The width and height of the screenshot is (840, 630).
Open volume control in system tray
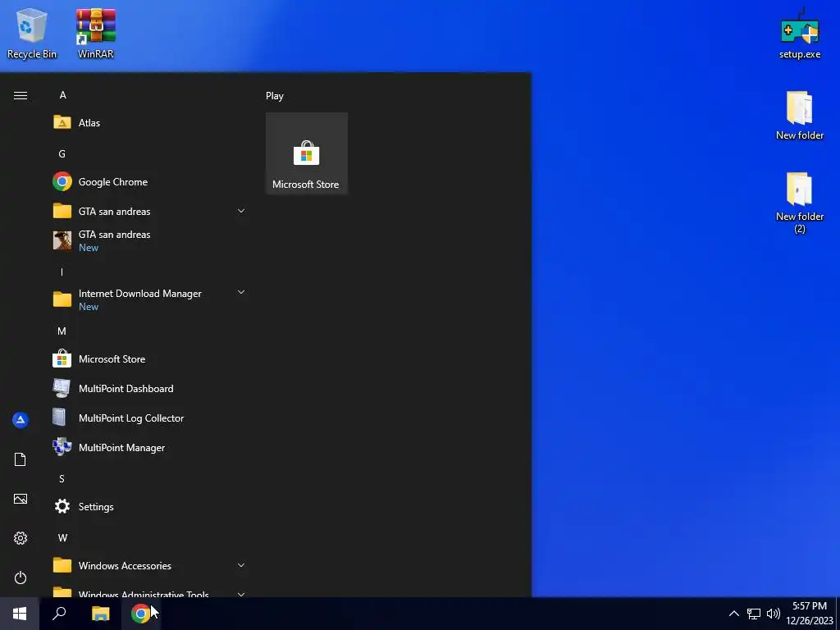[x=773, y=614]
